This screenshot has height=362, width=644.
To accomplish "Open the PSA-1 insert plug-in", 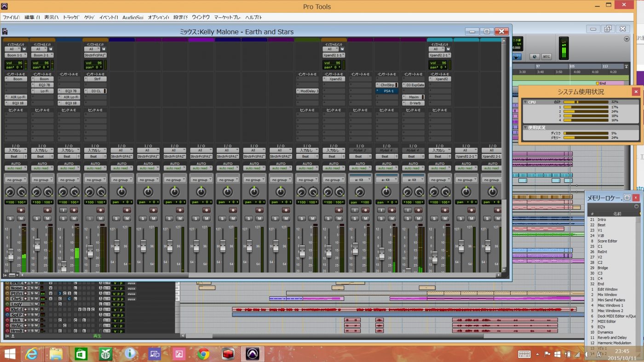I will point(389,91).
